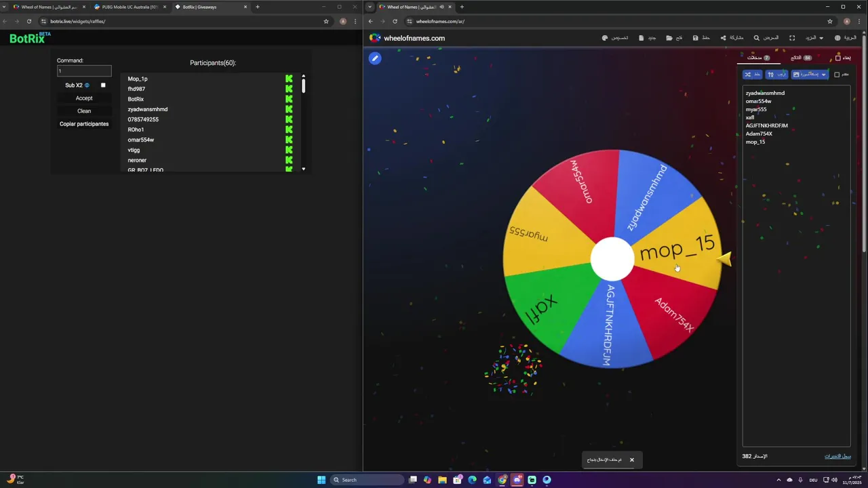Click entry myar555 in entries list
868x488 pixels.
pos(756,109)
